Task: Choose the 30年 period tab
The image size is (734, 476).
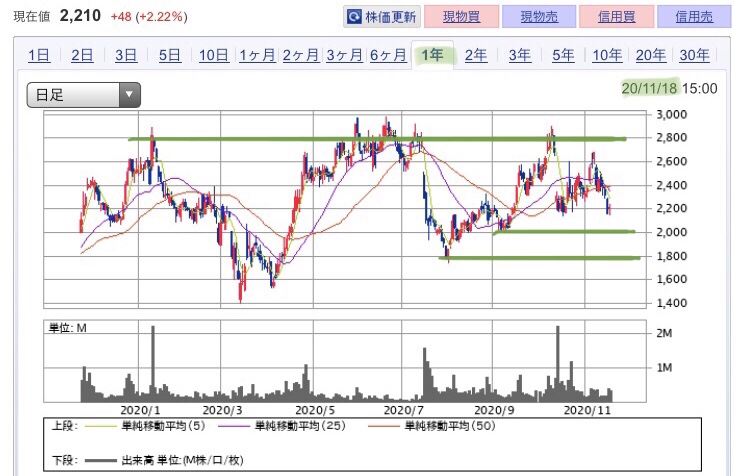Action: (694, 55)
